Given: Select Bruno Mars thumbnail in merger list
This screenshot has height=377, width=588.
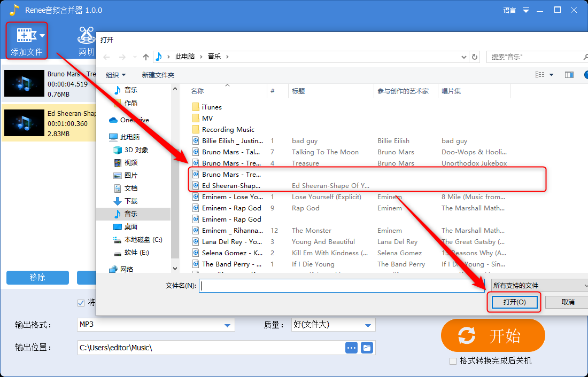Looking at the screenshot, I should [24, 83].
